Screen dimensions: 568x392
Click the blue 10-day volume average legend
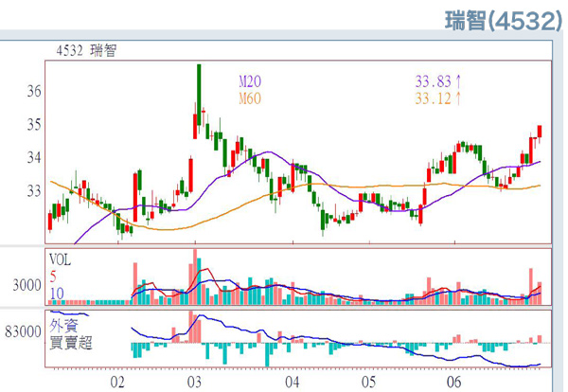point(56,293)
